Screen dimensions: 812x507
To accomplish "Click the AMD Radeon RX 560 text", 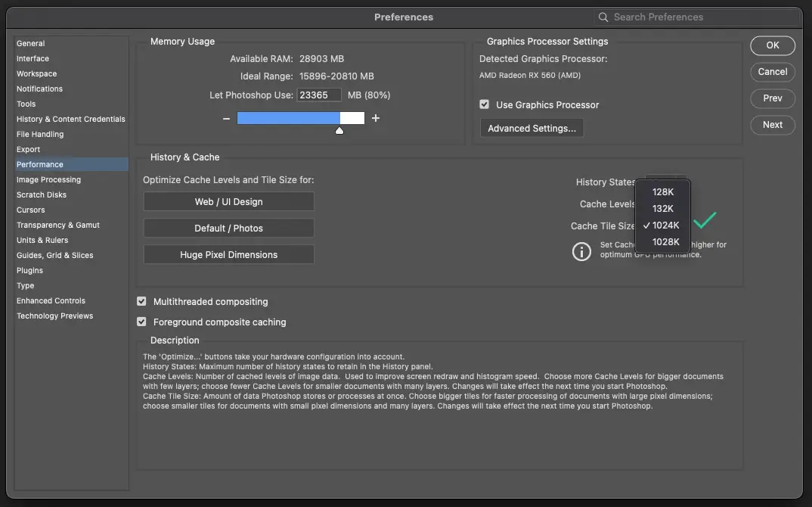I will pos(530,75).
